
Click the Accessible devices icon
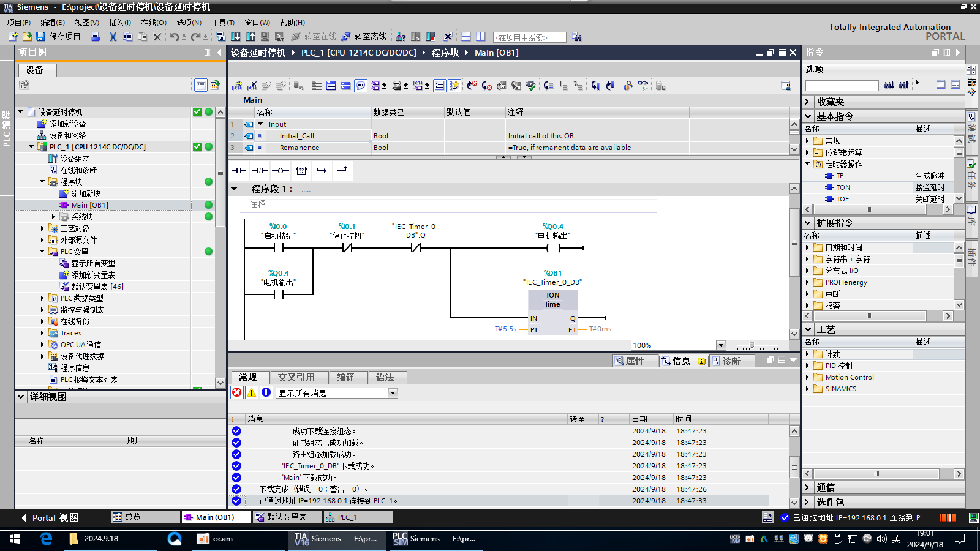click(x=401, y=37)
